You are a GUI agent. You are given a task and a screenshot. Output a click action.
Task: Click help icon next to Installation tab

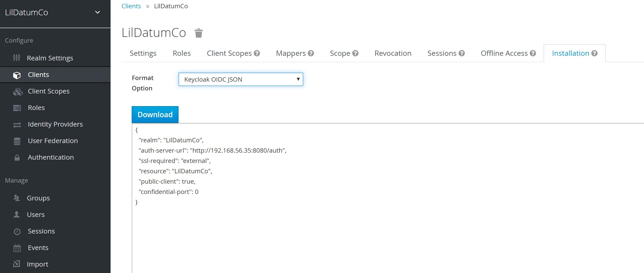(x=594, y=53)
